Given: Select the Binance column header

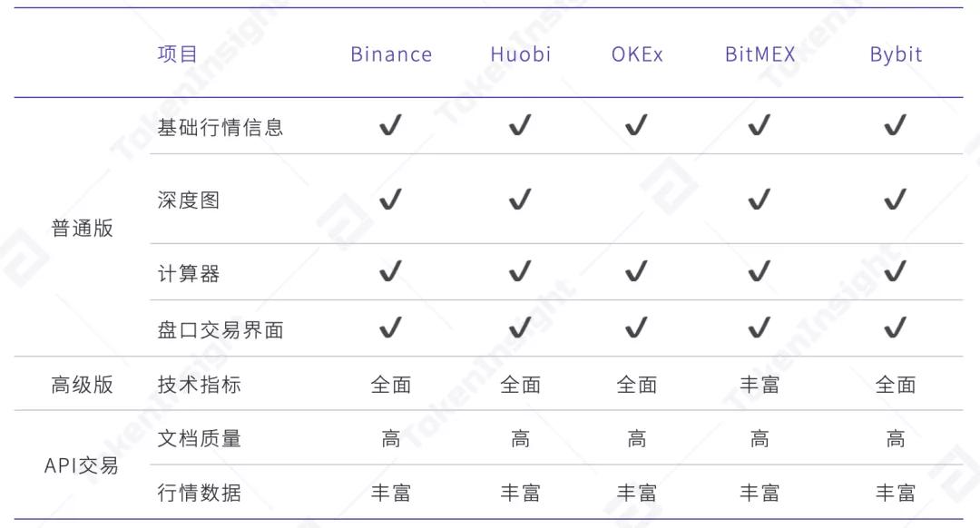Looking at the screenshot, I should coord(391,54).
